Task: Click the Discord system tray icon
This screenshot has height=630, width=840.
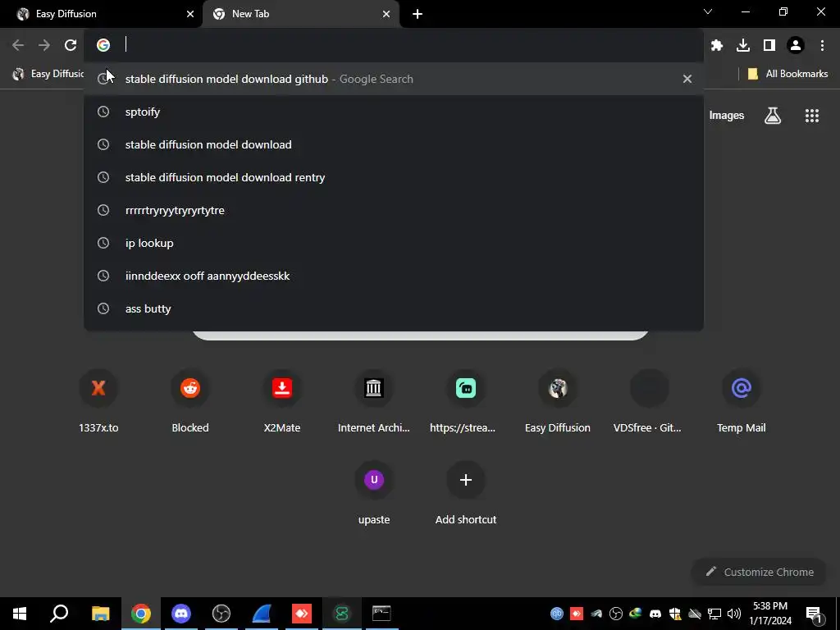Action: [x=655, y=614]
